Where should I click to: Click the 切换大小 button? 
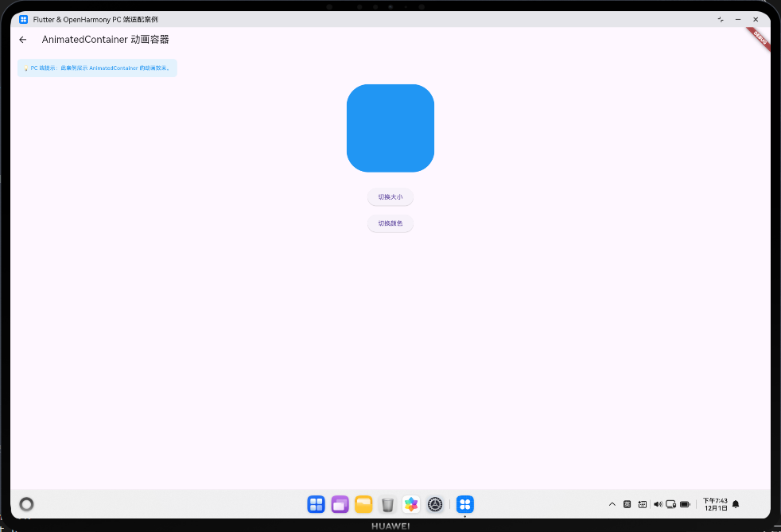coord(390,196)
